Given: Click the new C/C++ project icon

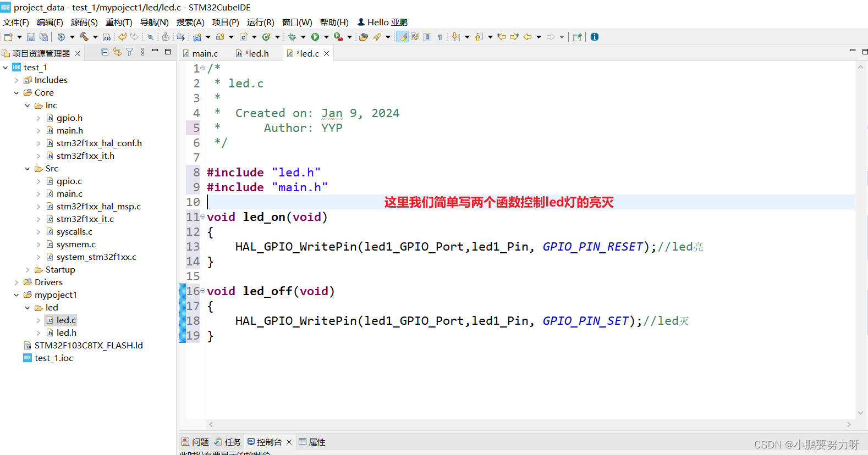Looking at the screenshot, I should pyautogui.click(x=197, y=37).
